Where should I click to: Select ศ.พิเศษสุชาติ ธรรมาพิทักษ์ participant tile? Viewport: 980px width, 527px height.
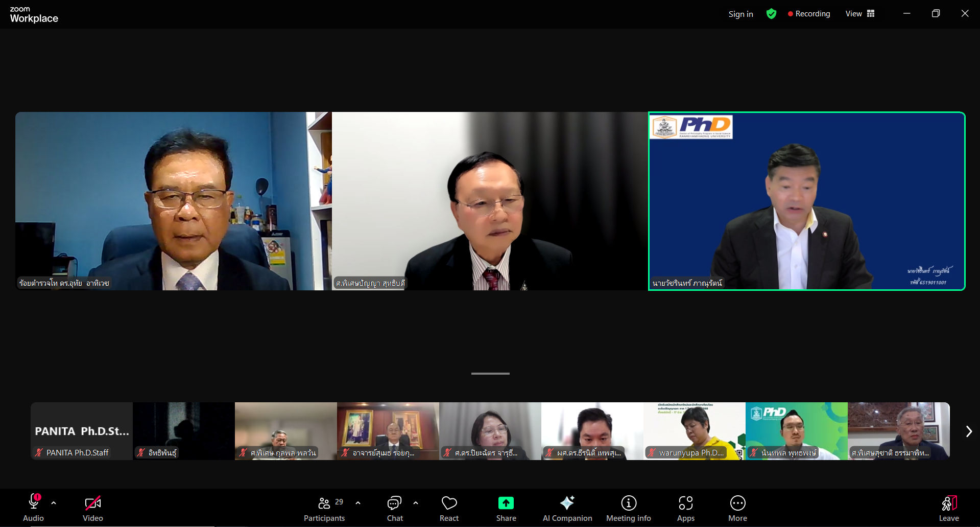[899, 431]
